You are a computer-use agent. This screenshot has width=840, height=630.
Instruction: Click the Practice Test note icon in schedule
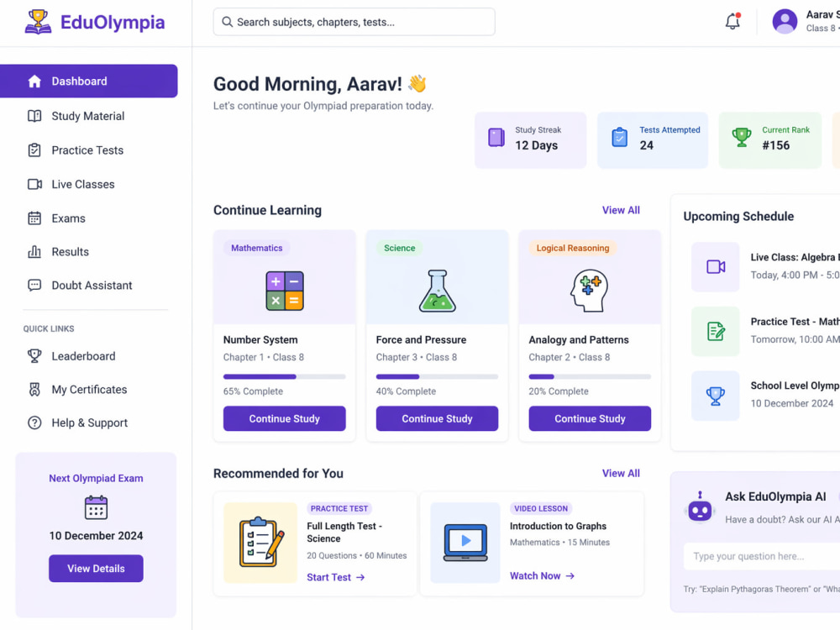pyautogui.click(x=716, y=331)
